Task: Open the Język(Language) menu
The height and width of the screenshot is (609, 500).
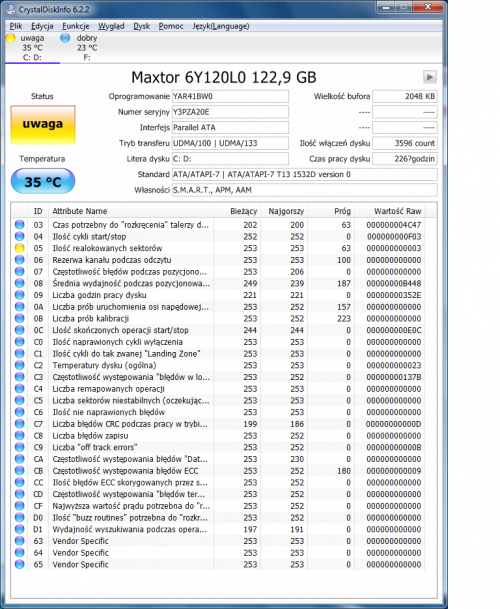Action: pos(221,26)
